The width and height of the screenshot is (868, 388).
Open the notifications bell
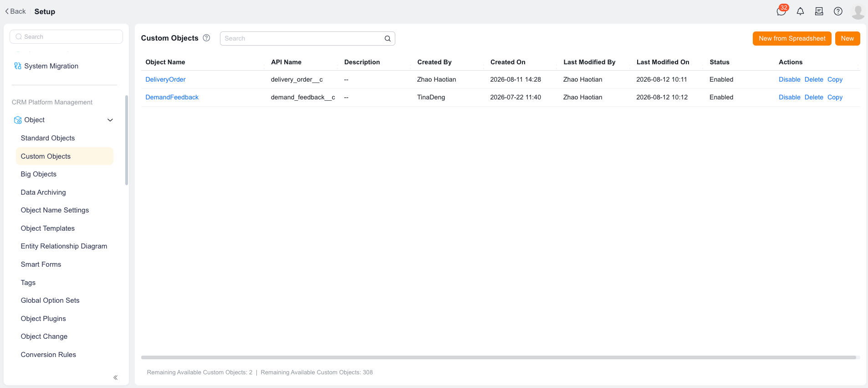pyautogui.click(x=800, y=11)
